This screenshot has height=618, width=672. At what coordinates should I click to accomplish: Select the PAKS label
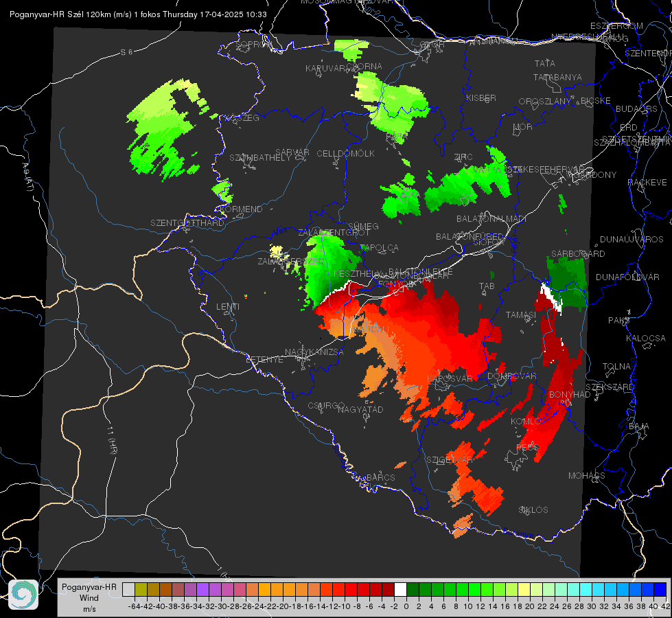click(x=619, y=321)
